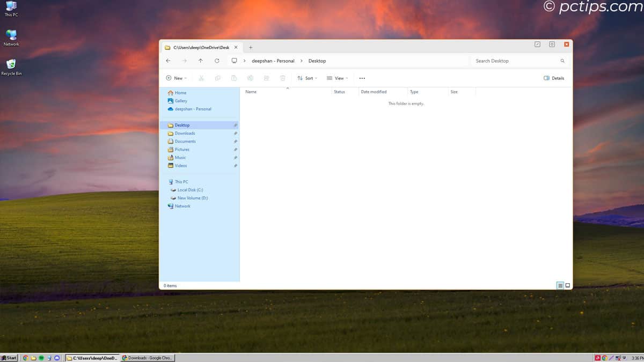Navigate back with the back arrow
This screenshot has width=644, height=362.
click(168, 61)
